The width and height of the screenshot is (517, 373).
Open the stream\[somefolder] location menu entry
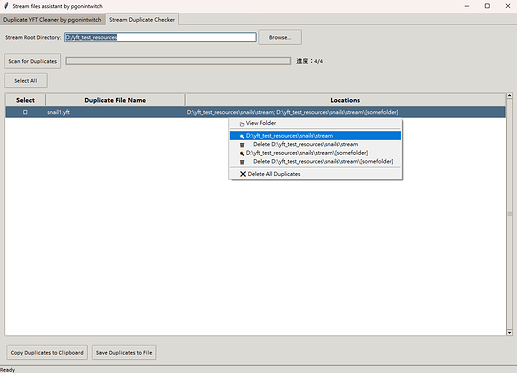[x=315, y=153]
